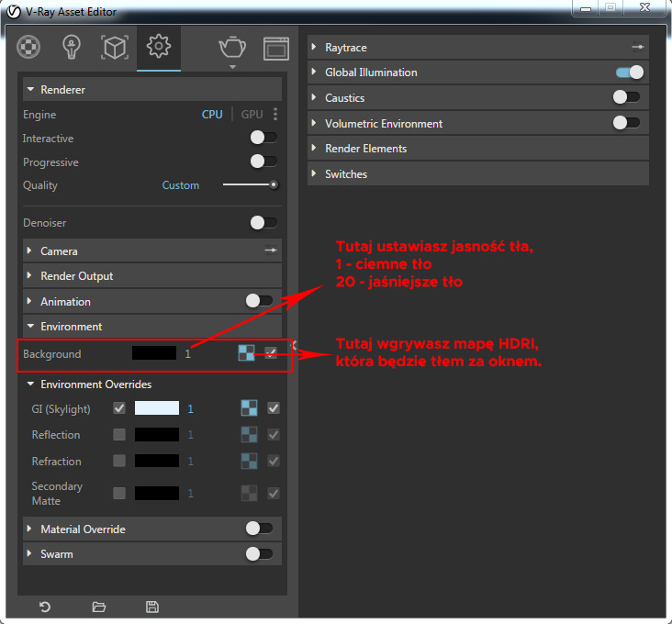The height and width of the screenshot is (624, 672).
Task: Open the Background color swatch
Action: pyautogui.click(x=154, y=353)
